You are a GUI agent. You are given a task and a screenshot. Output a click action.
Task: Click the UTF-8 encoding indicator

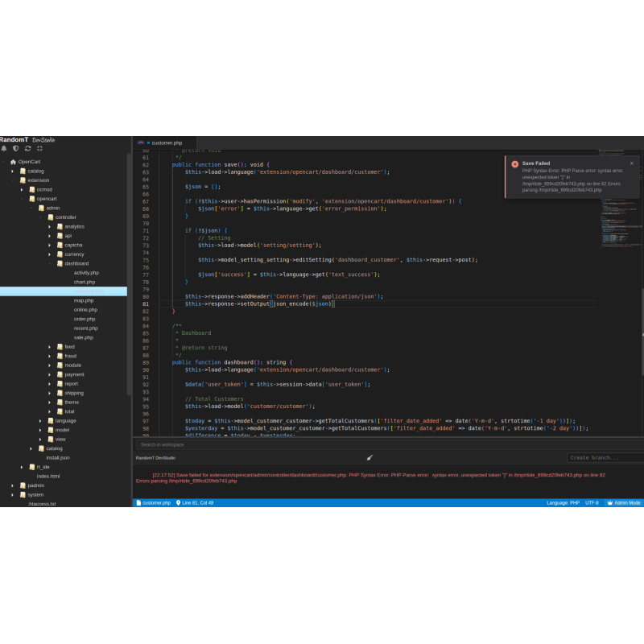pyautogui.click(x=592, y=502)
